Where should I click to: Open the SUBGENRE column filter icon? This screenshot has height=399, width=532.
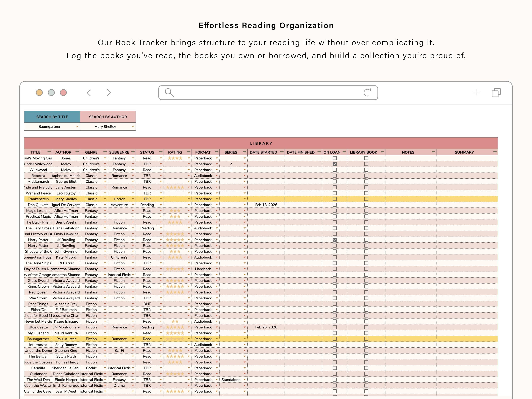coord(133,152)
